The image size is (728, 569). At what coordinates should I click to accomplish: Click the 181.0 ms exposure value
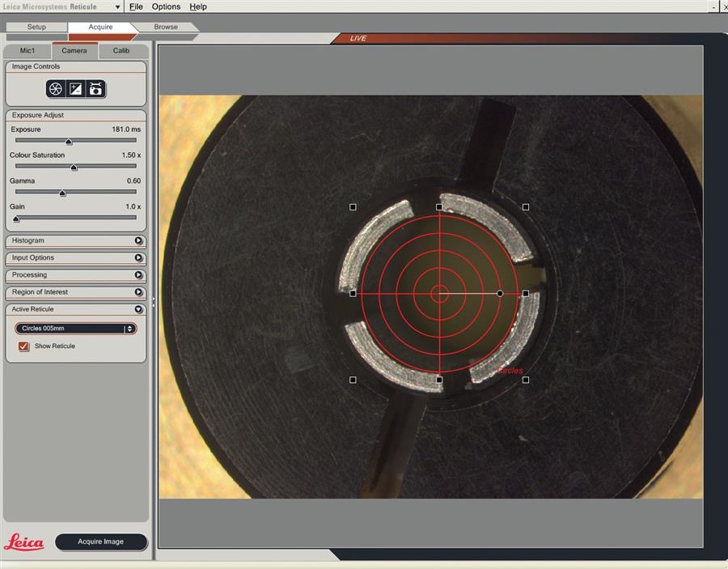coord(126,130)
